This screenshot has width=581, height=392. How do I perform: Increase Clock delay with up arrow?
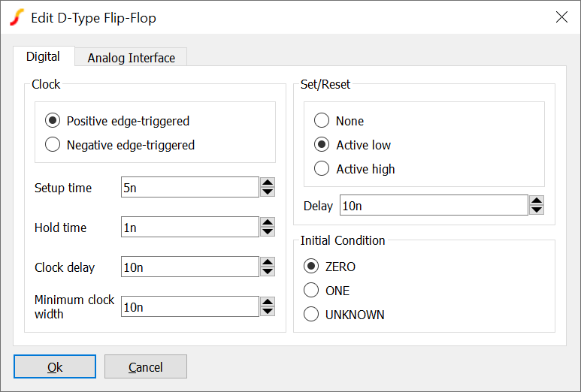[268, 262]
